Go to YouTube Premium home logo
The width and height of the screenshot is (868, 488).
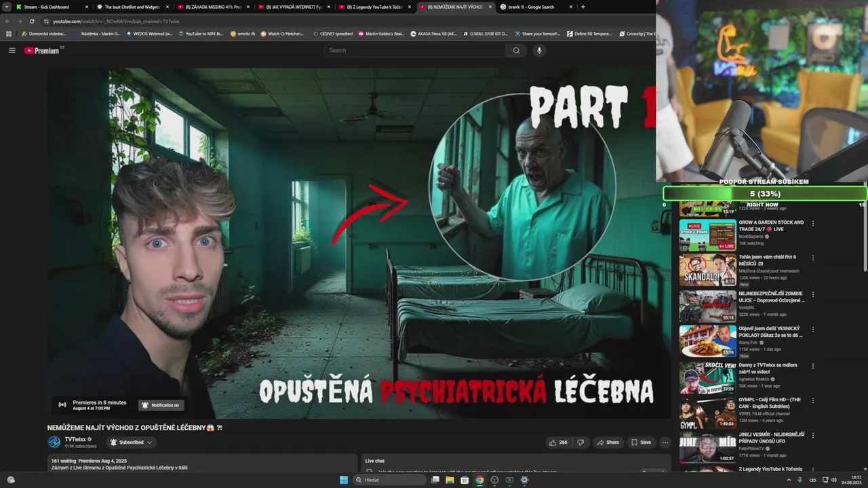tap(43, 50)
